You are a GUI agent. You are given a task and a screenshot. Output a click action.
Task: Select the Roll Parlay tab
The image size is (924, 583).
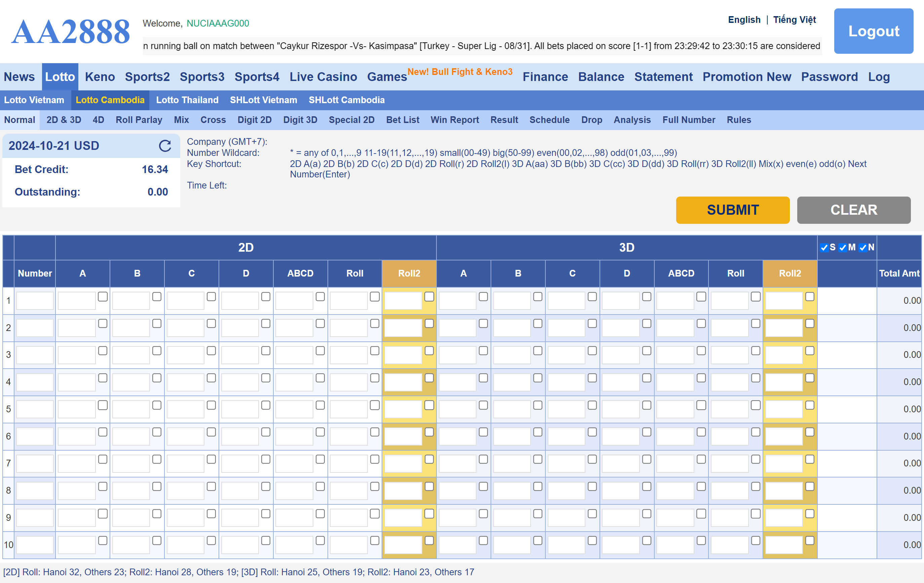coord(139,120)
